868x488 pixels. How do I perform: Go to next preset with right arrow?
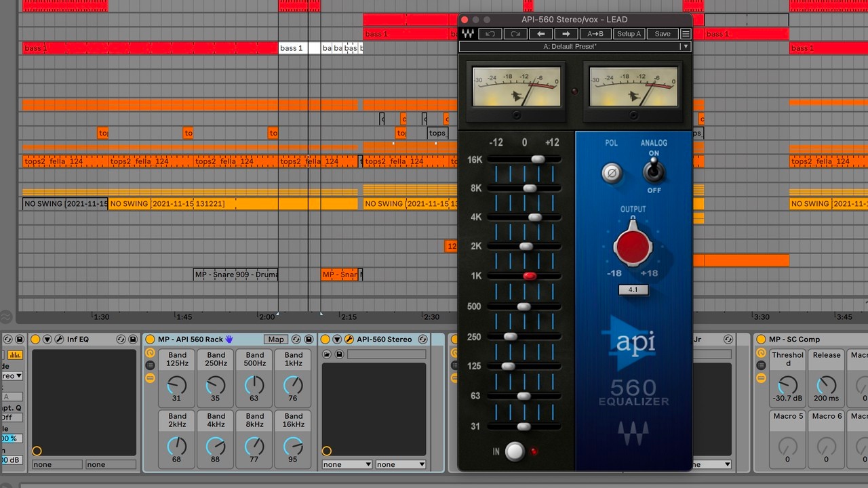pyautogui.click(x=566, y=34)
